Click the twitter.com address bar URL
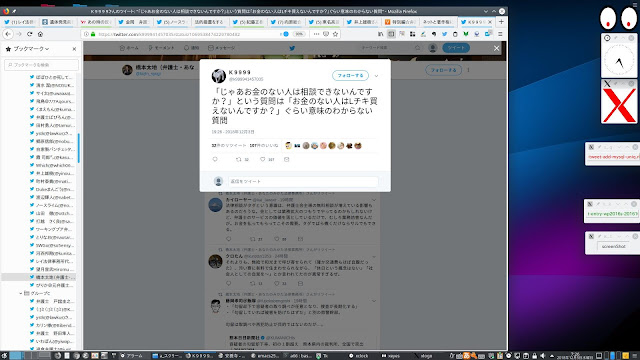The height and width of the screenshot is (360, 640). [x=169, y=34]
